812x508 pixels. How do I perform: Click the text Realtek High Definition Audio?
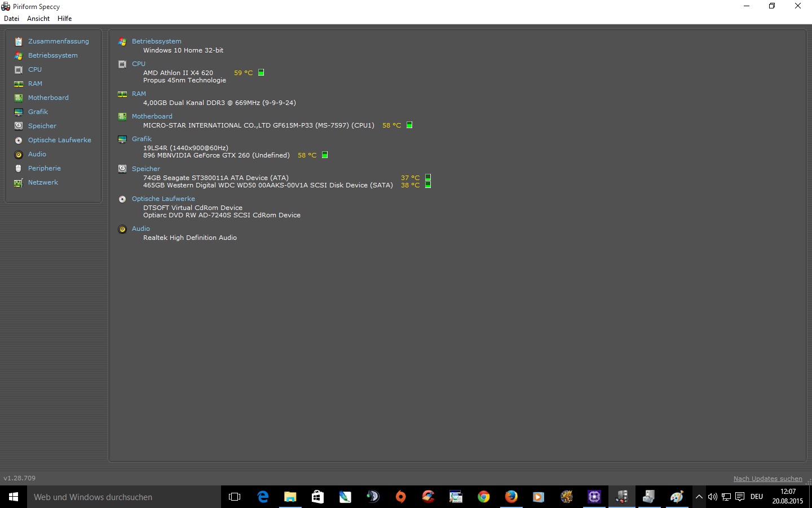190,238
